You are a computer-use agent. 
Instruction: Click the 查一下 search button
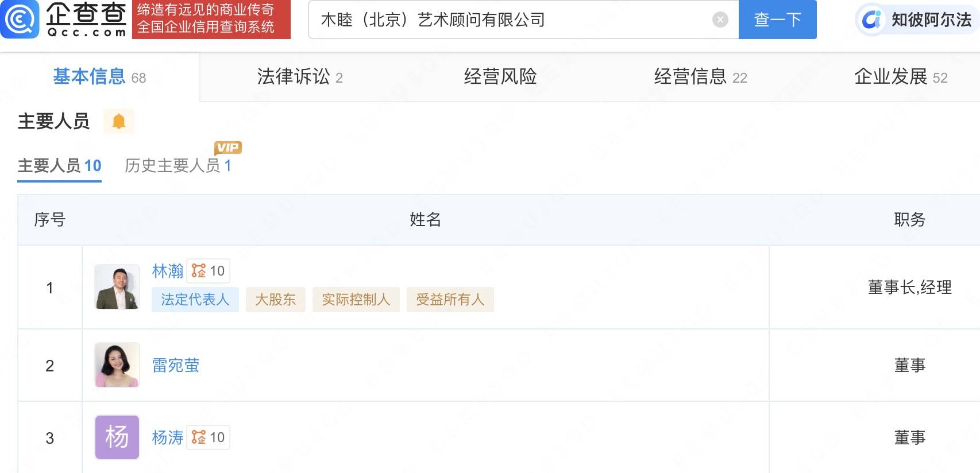pyautogui.click(x=777, y=20)
